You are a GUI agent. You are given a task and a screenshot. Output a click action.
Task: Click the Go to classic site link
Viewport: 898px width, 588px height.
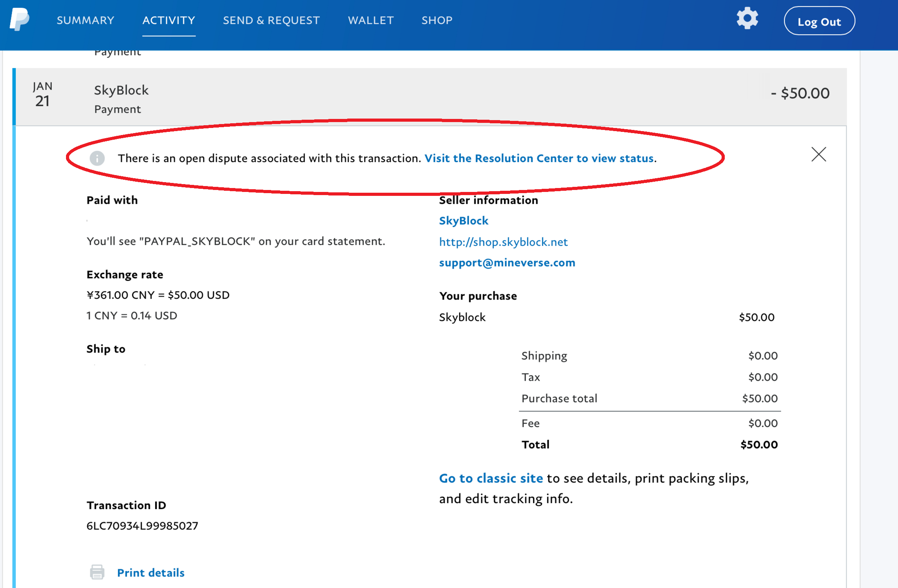pos(491,478)
